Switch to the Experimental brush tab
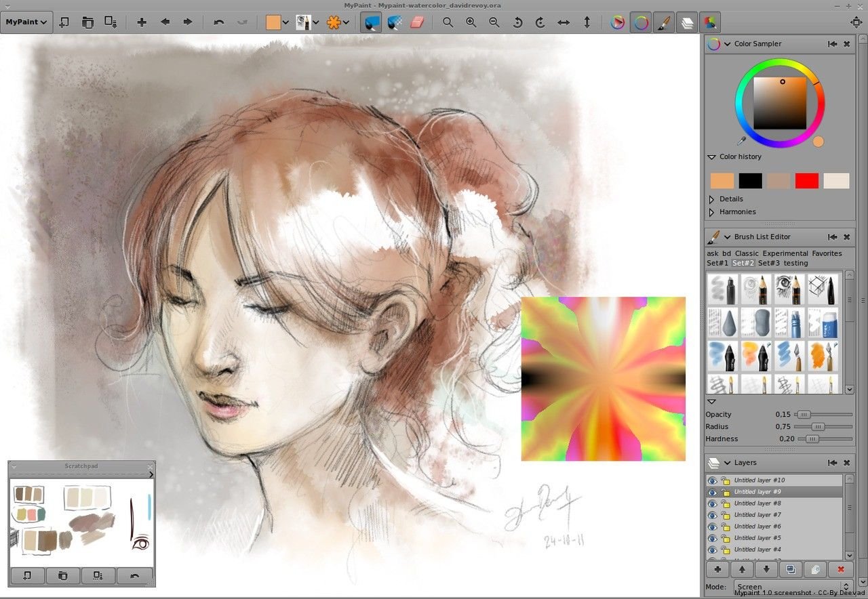The image size is (868, 599). point(785,253)
